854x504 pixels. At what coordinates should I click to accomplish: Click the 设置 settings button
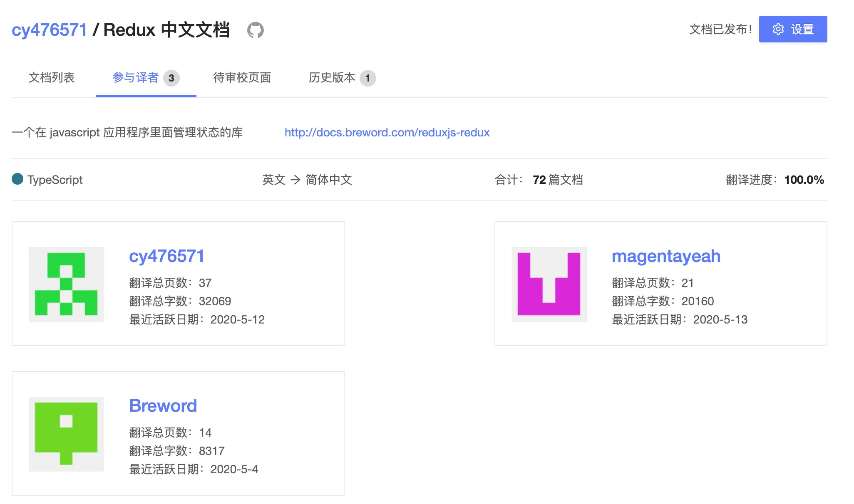pyautogui.click(x=792, y=30)
